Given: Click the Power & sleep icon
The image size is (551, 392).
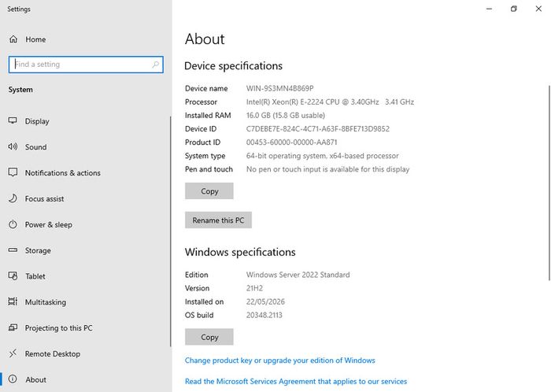Looking at the screenshot, I should (13, 224).
